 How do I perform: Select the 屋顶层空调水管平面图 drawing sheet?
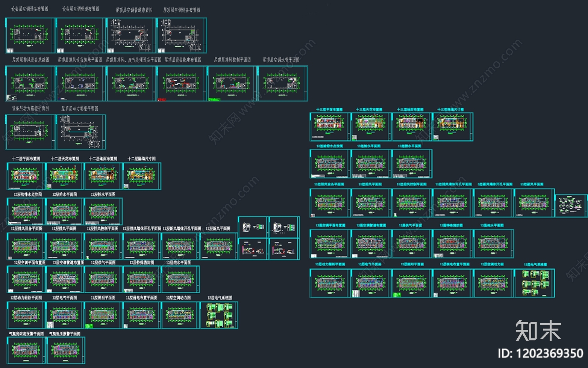(x=282, y=83)
